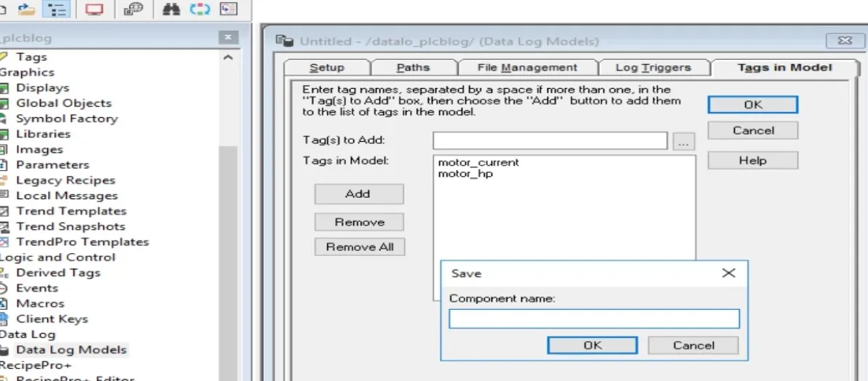Confirm Save dialog with OK
Screen dimensions: 868x381
coord(592,345)
